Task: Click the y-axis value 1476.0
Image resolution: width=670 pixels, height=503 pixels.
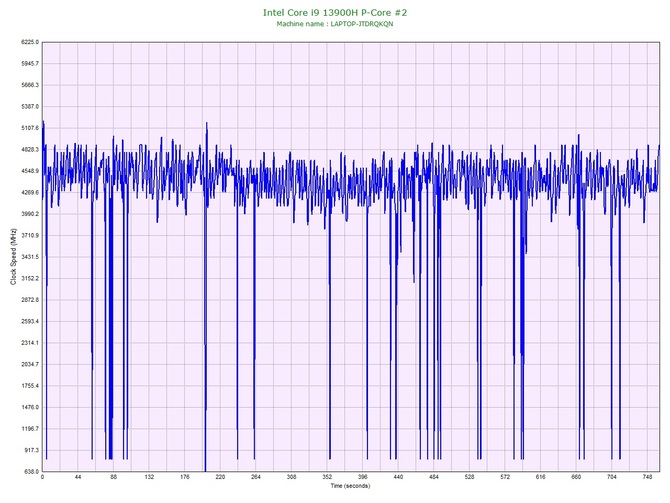Action: [30, 407]
